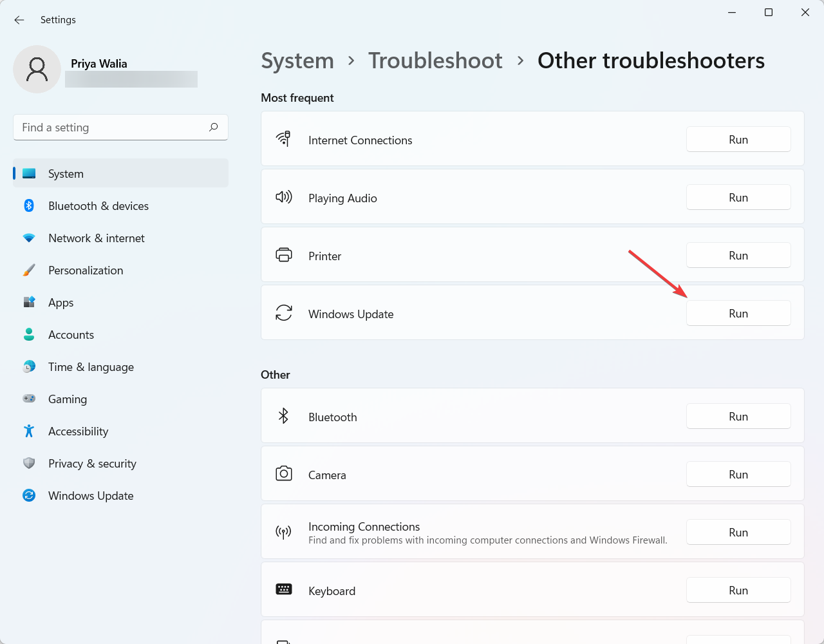
Task: Select the Personalization paintbrush icon
Action: coord(29,270)
